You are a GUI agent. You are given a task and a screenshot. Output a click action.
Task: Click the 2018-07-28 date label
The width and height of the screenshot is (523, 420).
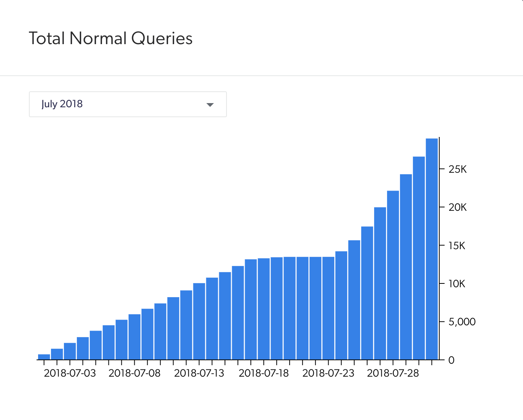(393, 373)
